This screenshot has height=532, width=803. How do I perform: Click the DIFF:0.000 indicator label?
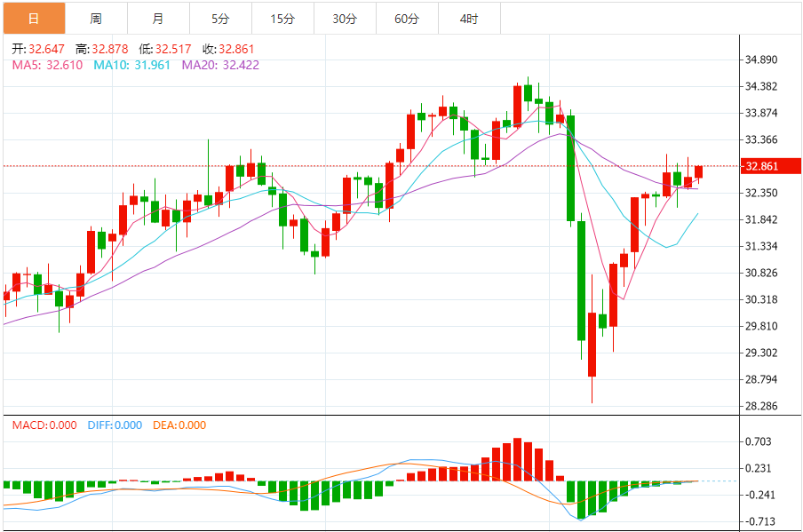[x=115, y=425]
